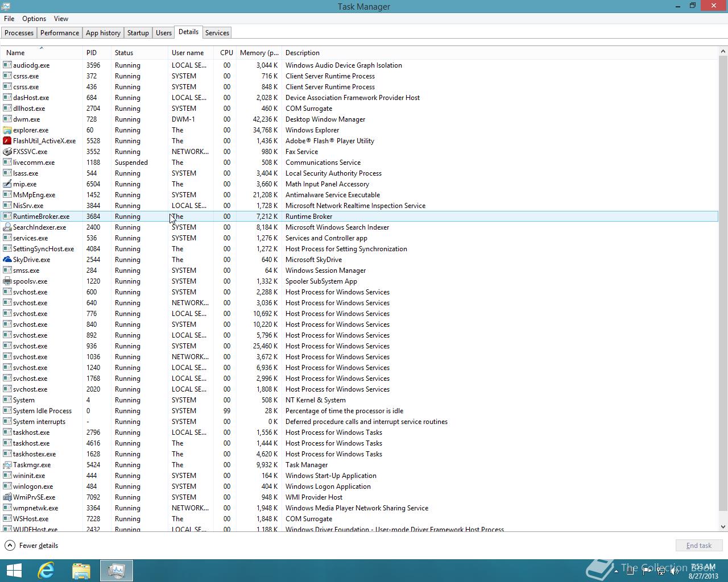
Task: Click the mip.exe pen icon
Action: [x=7, y=184]
